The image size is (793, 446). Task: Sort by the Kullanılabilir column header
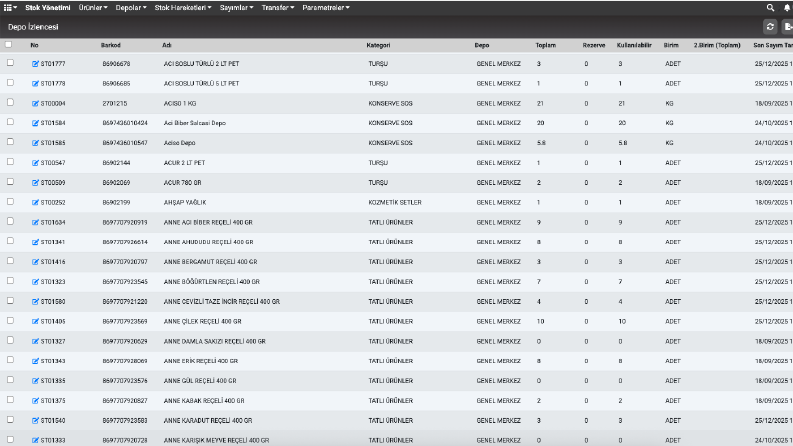634,45
